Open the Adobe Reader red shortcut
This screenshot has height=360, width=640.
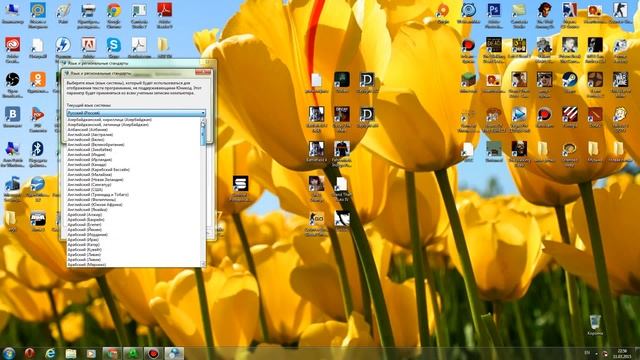(x=164, y=11)
